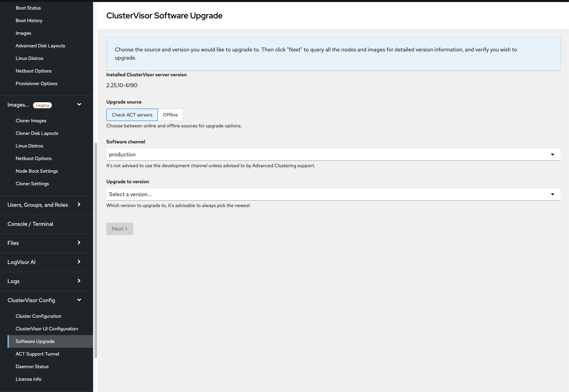Open Daemon Status page
This screenshot has height=392, width=569.
pos(32,366)
